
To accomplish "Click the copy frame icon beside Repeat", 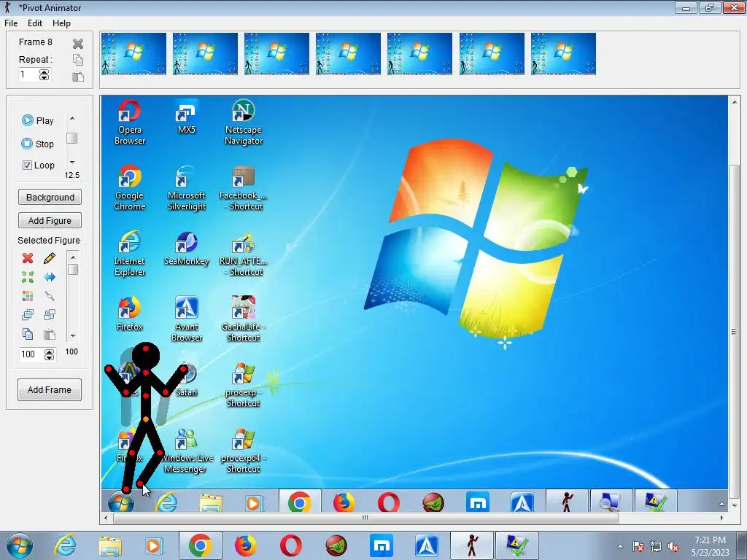I will pyautogui.click(x=78, y=60).
